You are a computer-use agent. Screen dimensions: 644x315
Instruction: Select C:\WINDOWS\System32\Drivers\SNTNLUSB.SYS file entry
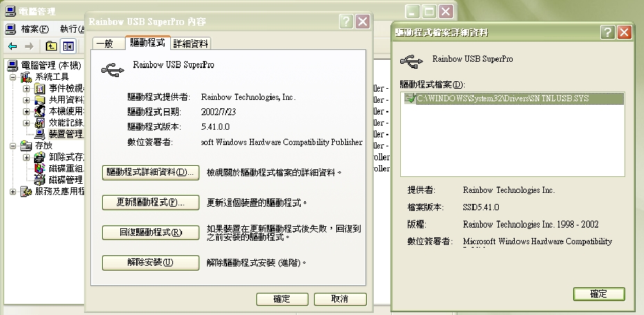tap(514, 99)
